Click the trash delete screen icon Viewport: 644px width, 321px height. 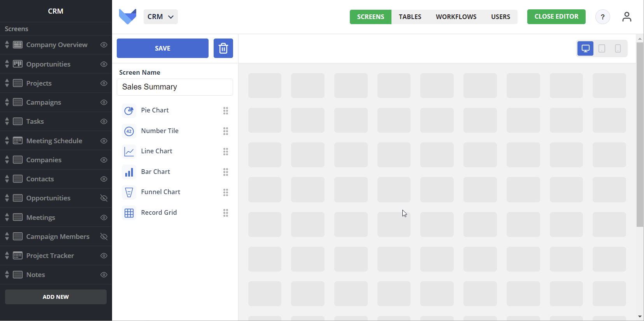tap(223, 48)
